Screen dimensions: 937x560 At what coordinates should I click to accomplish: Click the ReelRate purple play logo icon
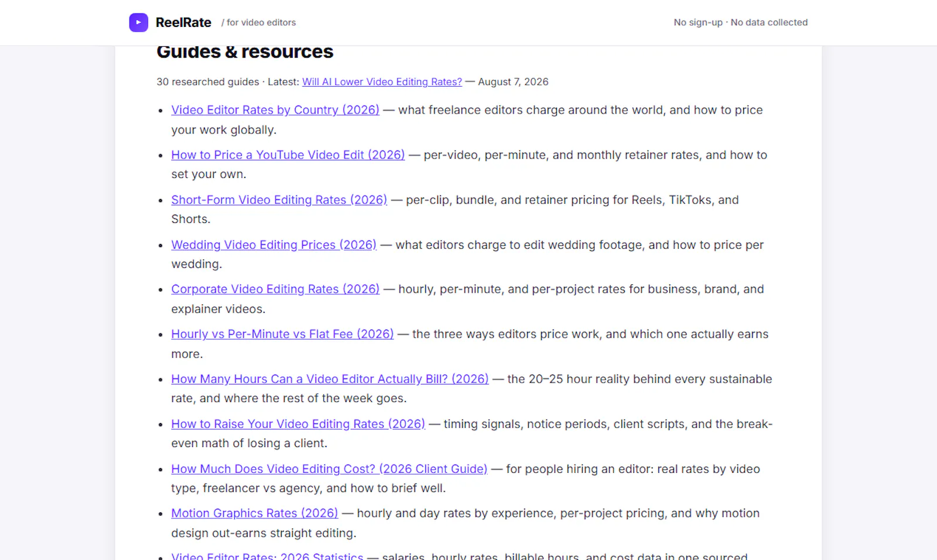click(x=138, y=22)
